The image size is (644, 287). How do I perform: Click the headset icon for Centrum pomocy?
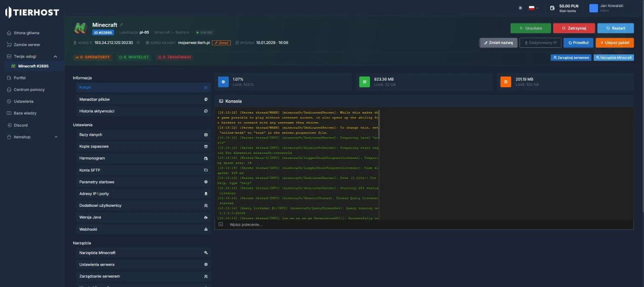(9, 90)
